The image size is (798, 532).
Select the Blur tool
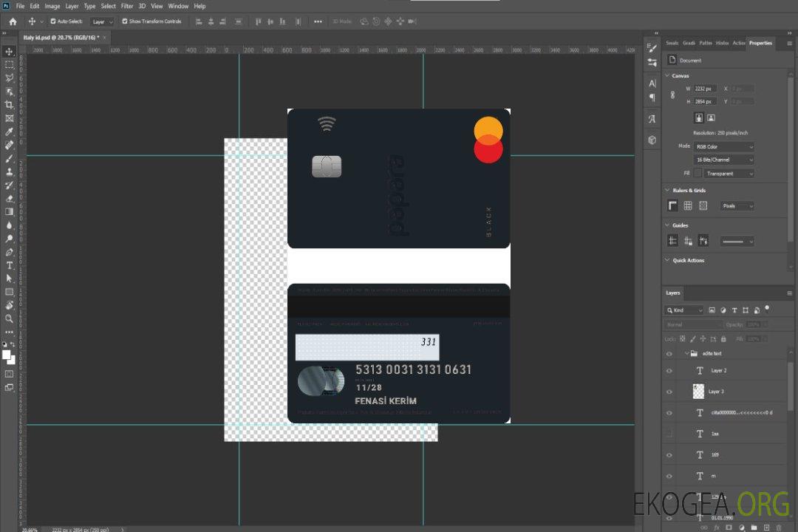point(9,225)
